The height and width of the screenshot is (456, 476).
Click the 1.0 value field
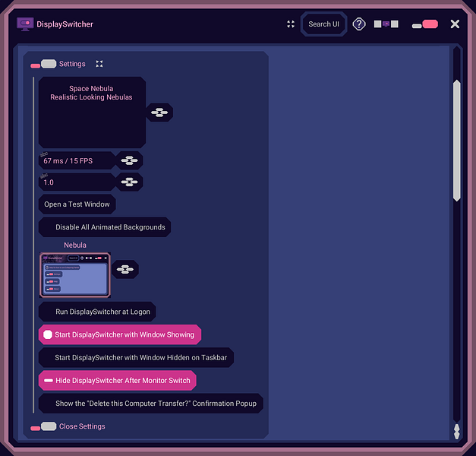(77, 182)
